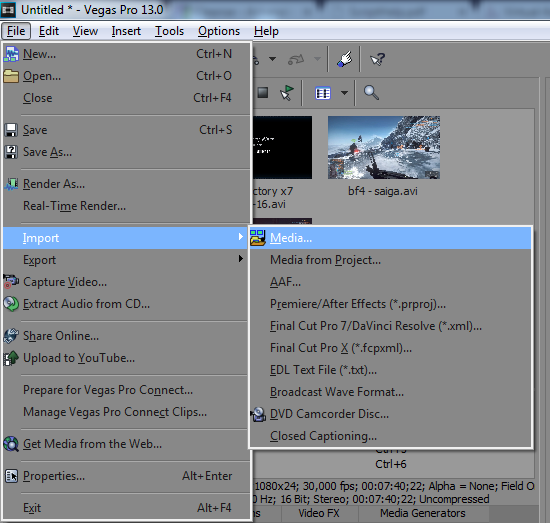Select Final Cut Pro 7/DaVinci Resolve import

(390, 326)
